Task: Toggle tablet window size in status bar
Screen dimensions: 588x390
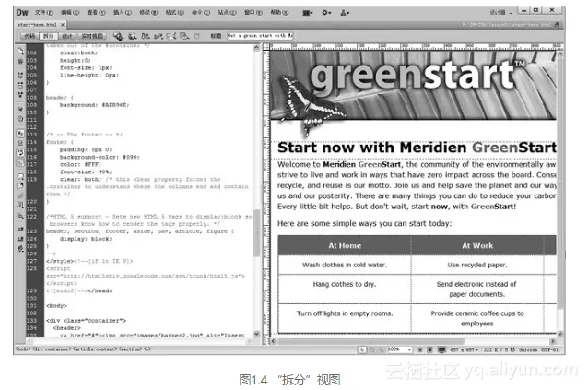Action: (x=430, y=349)
